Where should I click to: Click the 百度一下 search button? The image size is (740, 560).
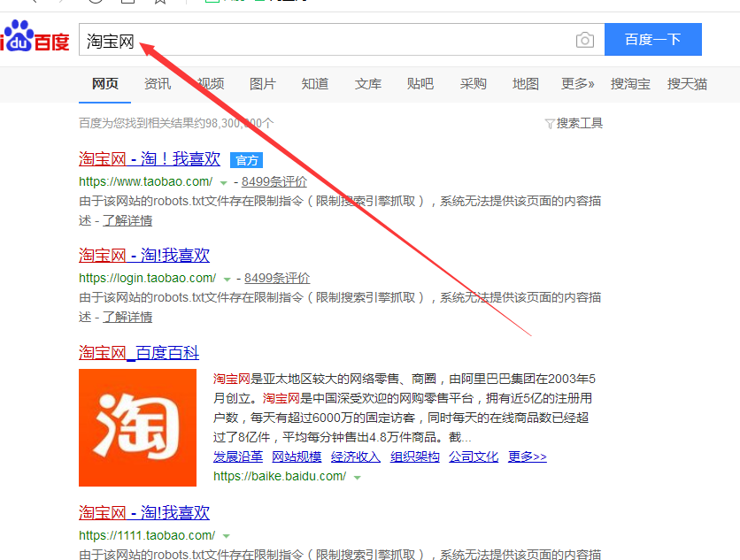pyautogui.click(x=653, y=40)
